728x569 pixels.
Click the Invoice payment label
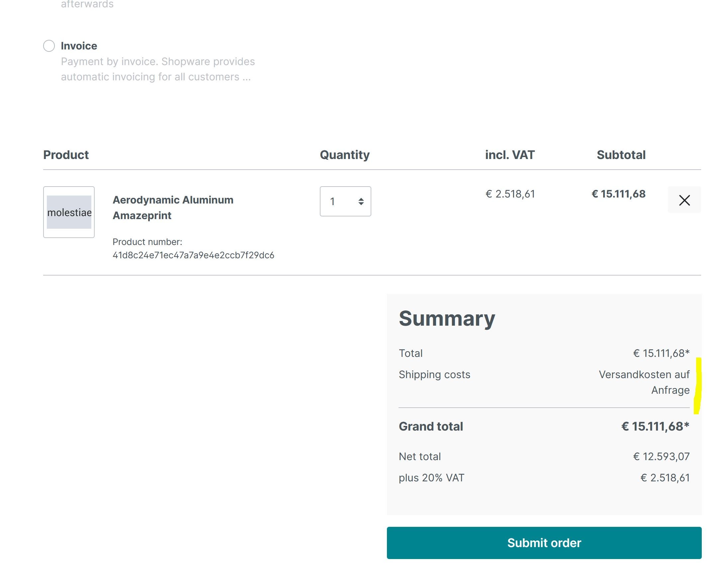(x=79, y=45)
